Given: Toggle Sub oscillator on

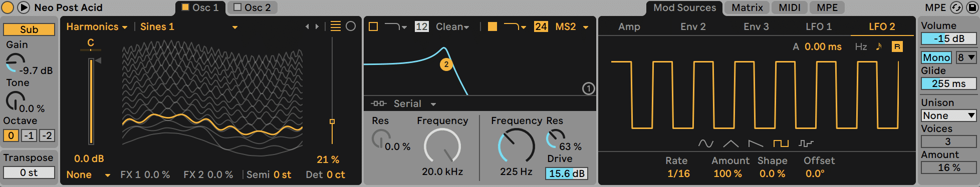Looking at the screenshot, I should point(29,29).
